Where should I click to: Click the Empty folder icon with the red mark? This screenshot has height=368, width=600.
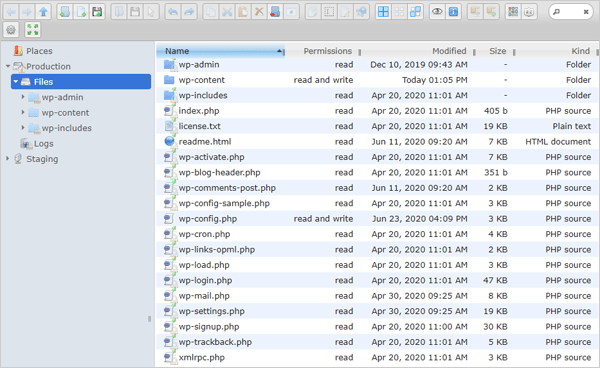click(275, 12)
